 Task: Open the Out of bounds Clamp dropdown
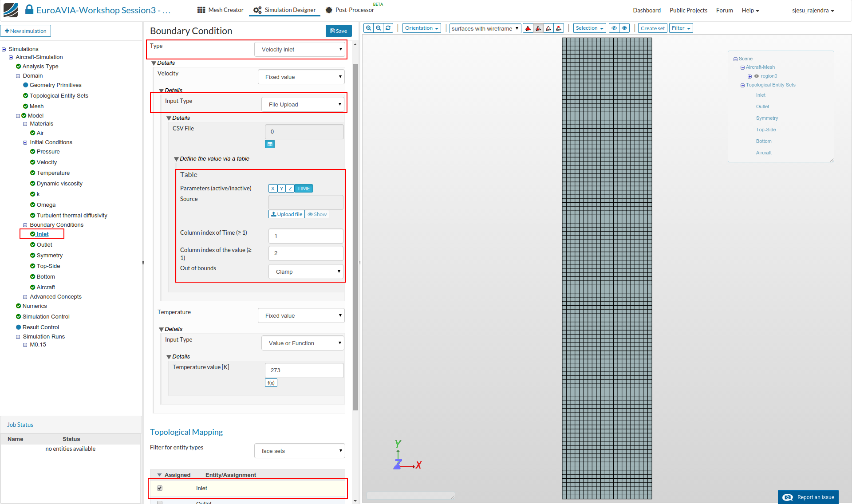[306, 272]
